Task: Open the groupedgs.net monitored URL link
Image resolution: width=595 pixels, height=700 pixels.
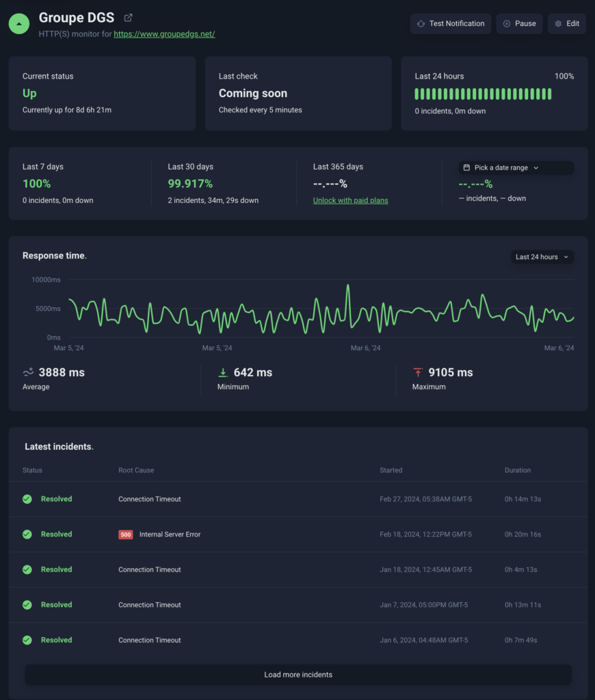Action: coord(164,33)
